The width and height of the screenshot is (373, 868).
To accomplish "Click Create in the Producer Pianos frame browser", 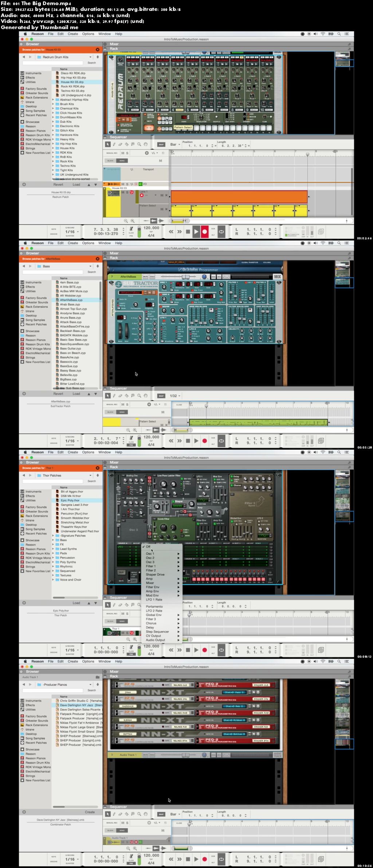I will pyautogui.click(x=90, y=812).
